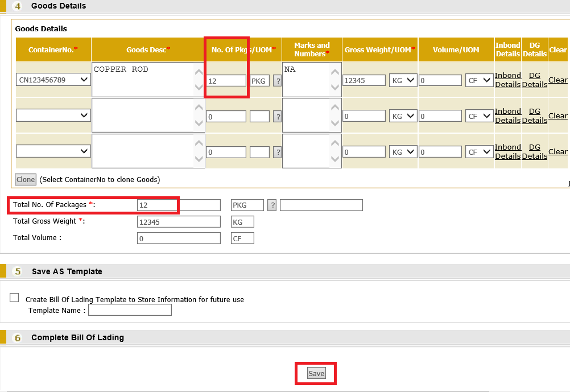Image resolution: width=570 pixels, height=392 pixels.
Task: Click Clear link in first goods row
Action: pyautogui.click(x=557, y=80)
